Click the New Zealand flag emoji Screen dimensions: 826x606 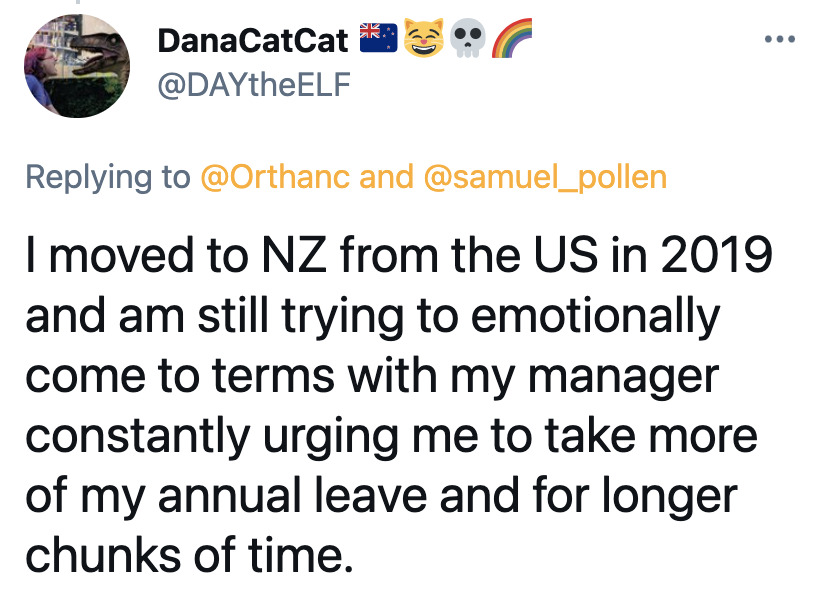click(x=379, y=39)
